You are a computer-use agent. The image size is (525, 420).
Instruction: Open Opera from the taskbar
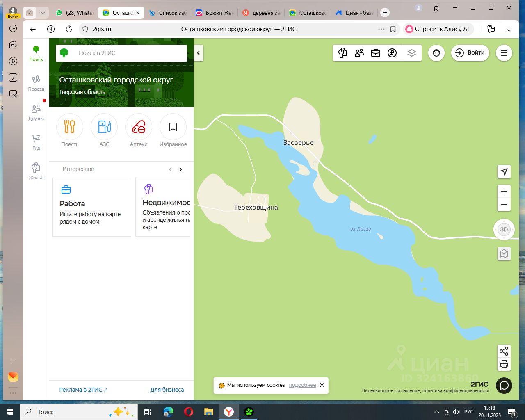tap(189, 412)
